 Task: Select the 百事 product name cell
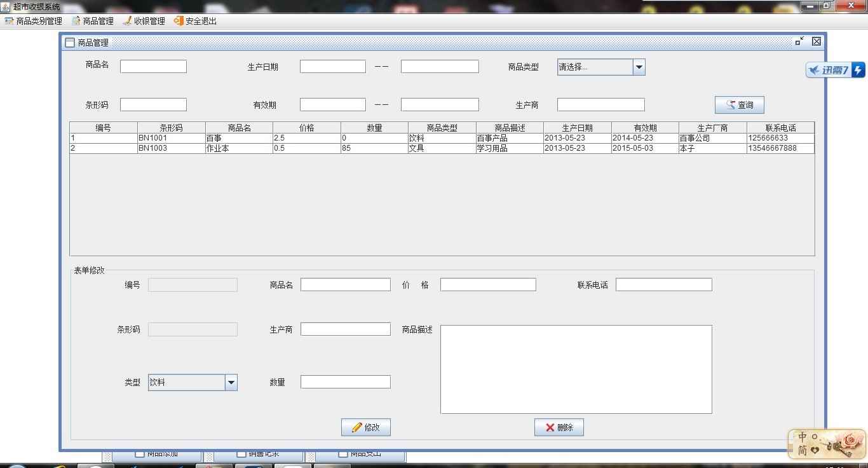click(239, 138)
